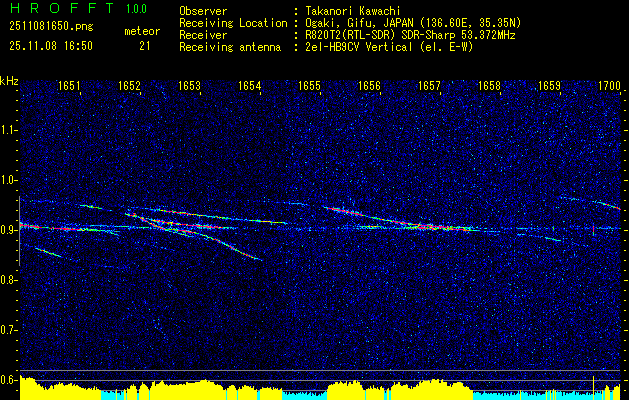Click the long meteor echo trail ending near 1654
The height and width of the screenshot is (400, 629).
point(193,235)
